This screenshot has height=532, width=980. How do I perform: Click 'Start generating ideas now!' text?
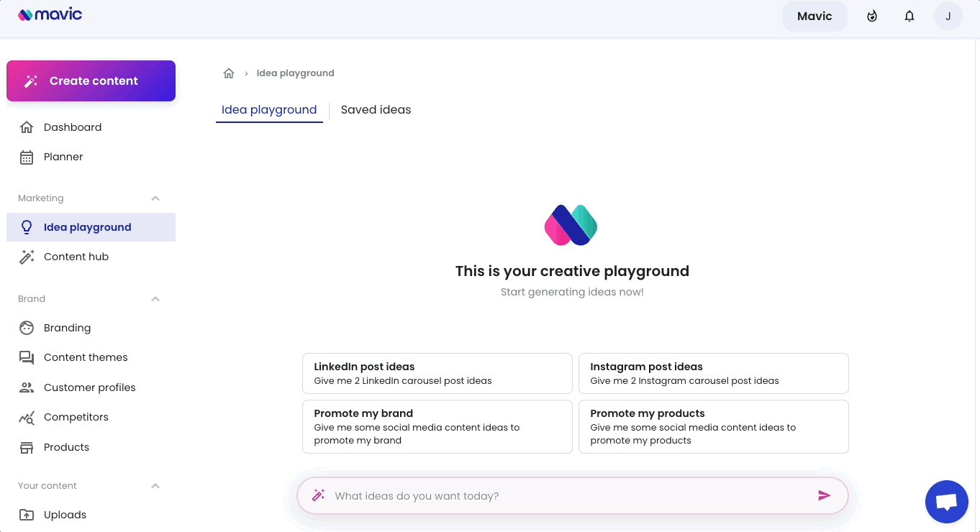[572, 292]
